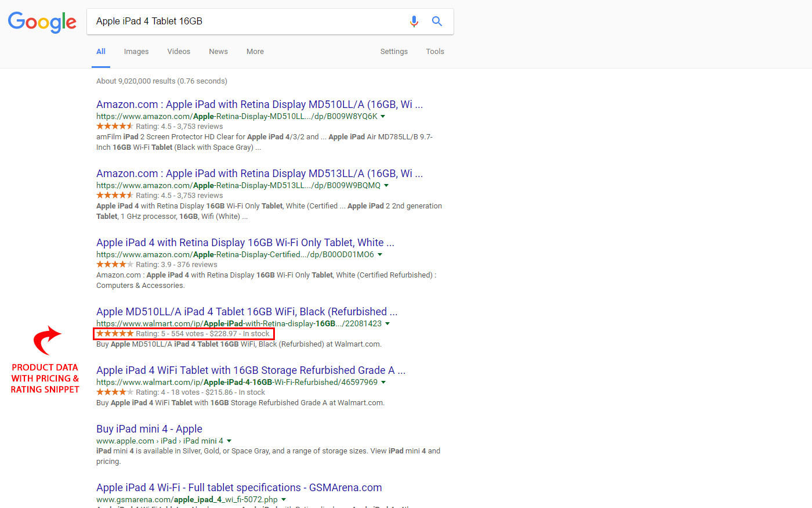Open Walmart Refurbished Grade A result

point(251,370)
